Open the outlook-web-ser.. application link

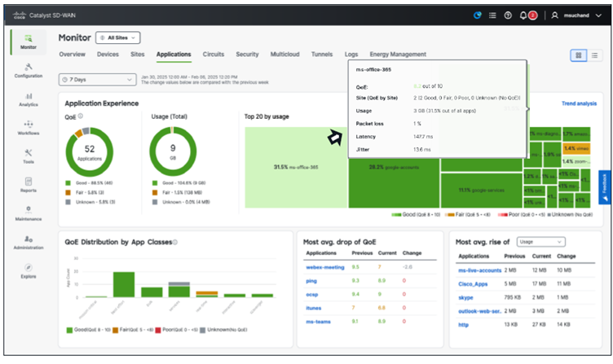tap(479, 311)
